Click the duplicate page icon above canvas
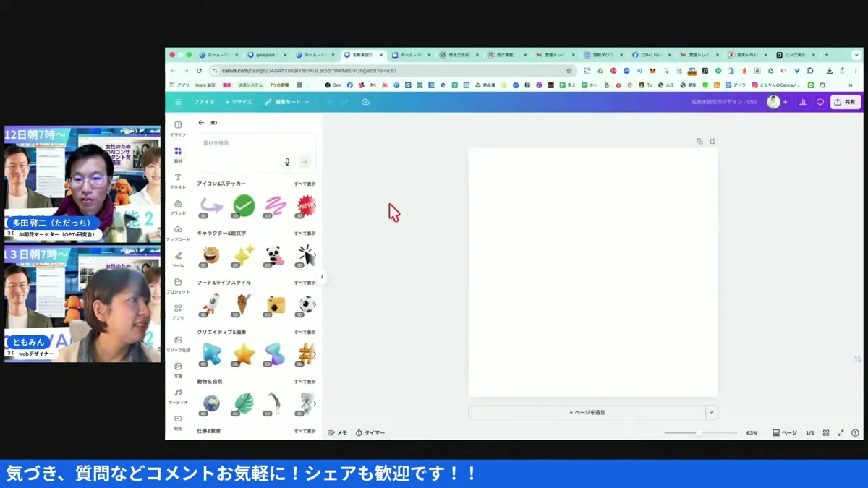 [699, 141]
